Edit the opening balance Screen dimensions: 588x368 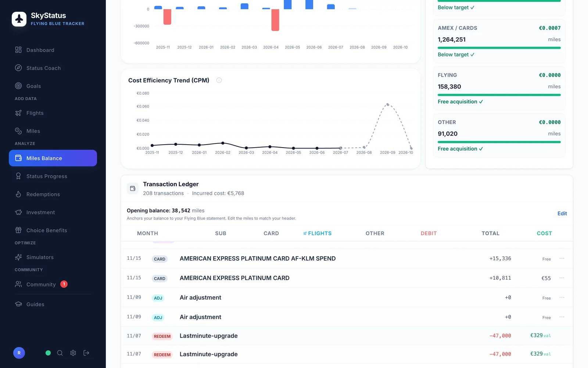[562, 213]
